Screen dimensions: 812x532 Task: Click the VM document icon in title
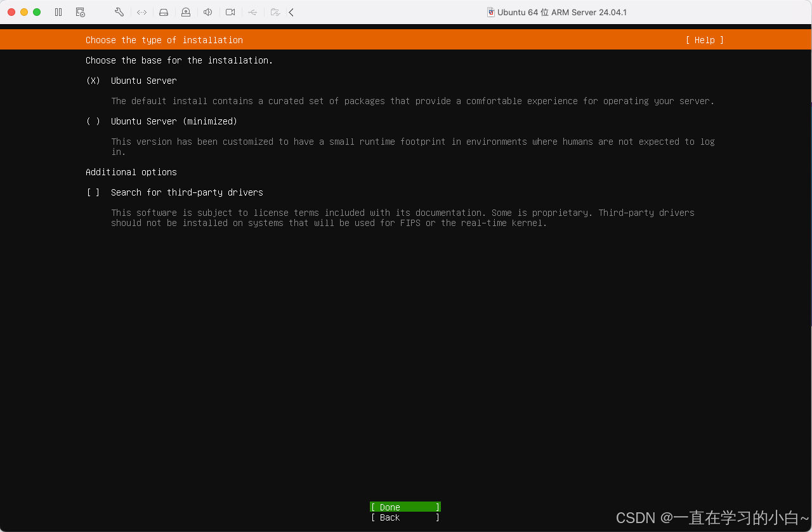click(x=491, y=12)
